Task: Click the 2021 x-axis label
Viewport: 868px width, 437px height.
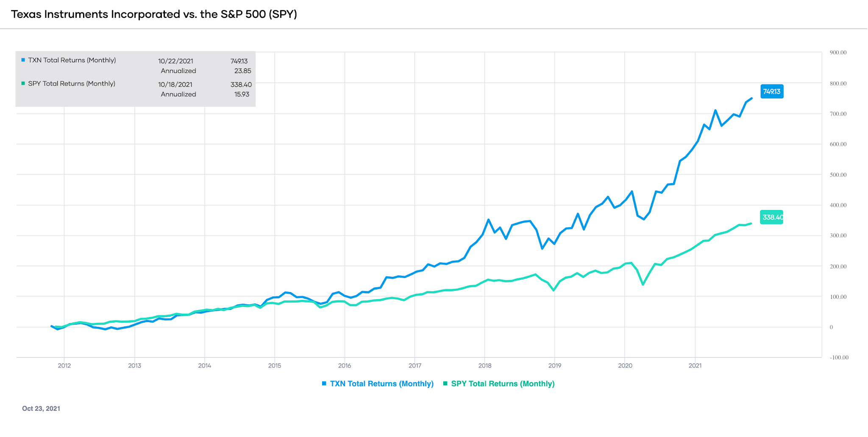Action: [x=695, y=365]
